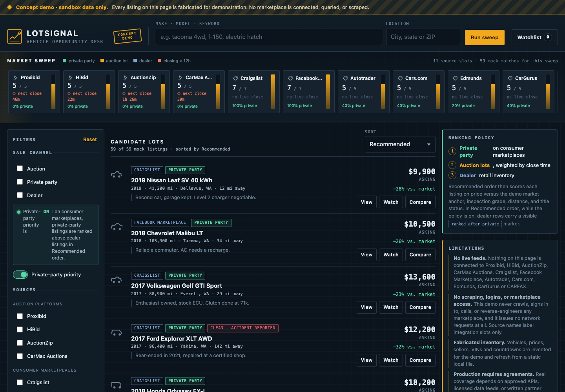The width and height of the screenshot is (565, 392).
Task: Focus the make model keyword search field
Action: tap(269, 37)
